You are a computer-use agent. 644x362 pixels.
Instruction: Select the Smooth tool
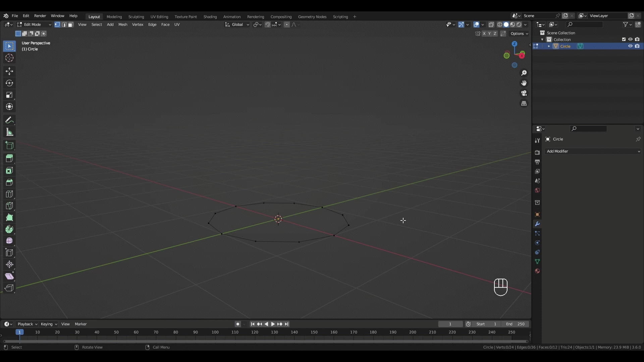(x=9, y=241)
